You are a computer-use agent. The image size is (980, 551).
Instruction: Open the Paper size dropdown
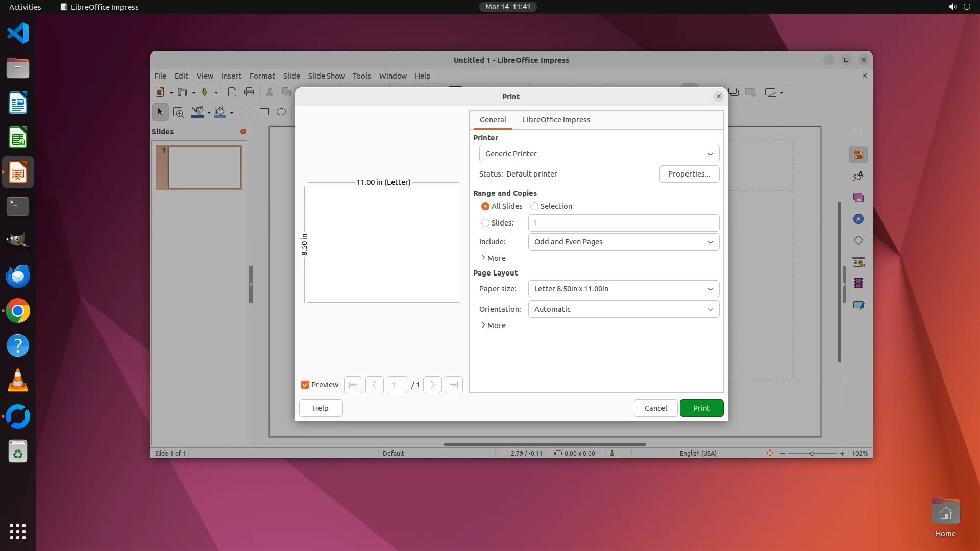pos(623,289)
